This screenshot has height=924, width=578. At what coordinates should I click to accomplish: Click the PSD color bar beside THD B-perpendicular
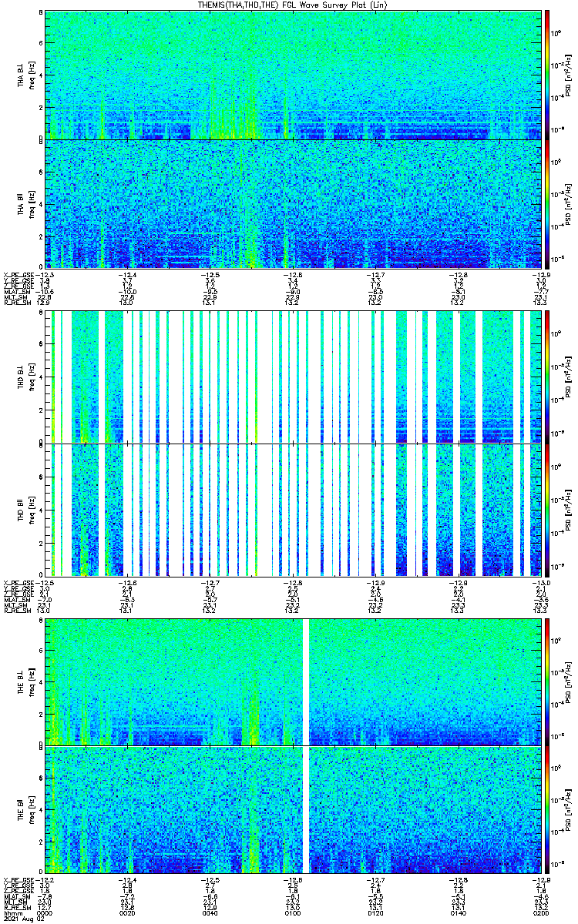coord(547,377)
